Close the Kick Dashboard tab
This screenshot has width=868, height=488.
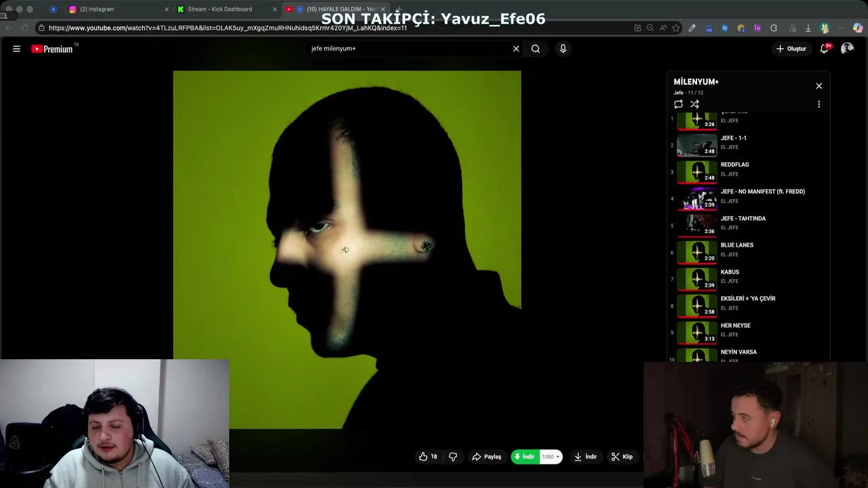pyautogui.click(x=275, y=9)
